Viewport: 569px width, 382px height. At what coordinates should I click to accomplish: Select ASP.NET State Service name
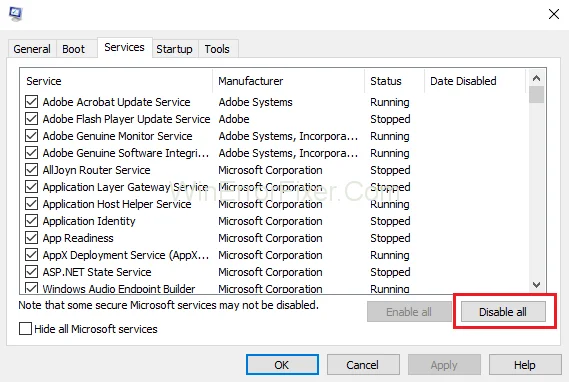coord(97,272)
